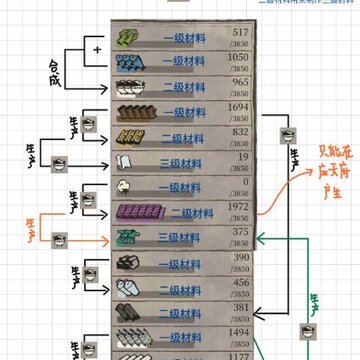Select 二级材料 label in the 965 row
This screenshot has width=360, height=360.
click(x=184, y=87)
